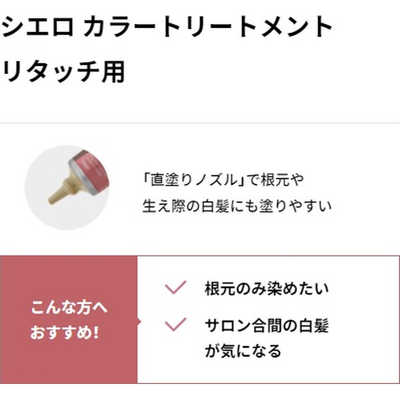This screenshot has width=400, height=400.
Task: Click the こんな方へおすすめ! pink panel
Action: click(x=69, y=319)
